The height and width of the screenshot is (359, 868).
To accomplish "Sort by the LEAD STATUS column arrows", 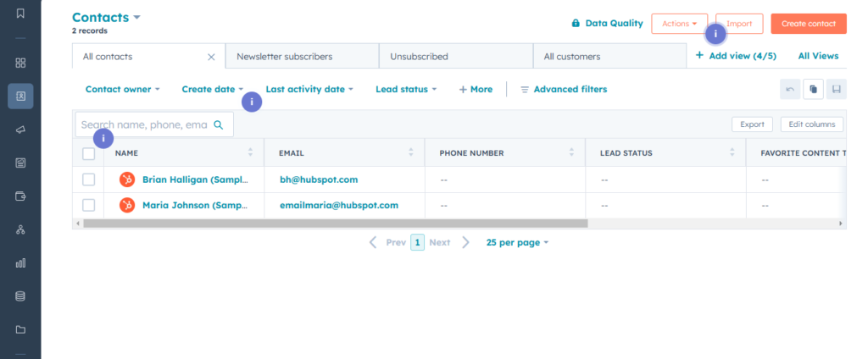I will (732, 152).
